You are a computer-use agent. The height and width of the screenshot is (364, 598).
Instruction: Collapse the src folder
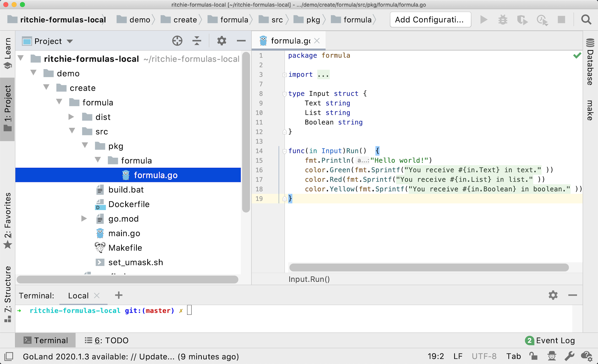(72, 131)
